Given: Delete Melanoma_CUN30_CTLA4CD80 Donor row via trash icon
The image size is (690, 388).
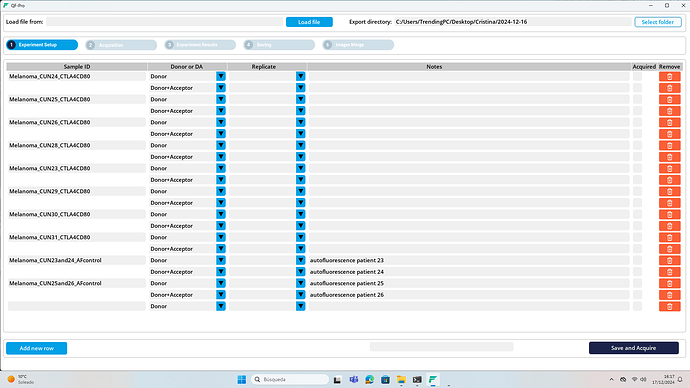Looking at the screenshot, I should point(669,214).
